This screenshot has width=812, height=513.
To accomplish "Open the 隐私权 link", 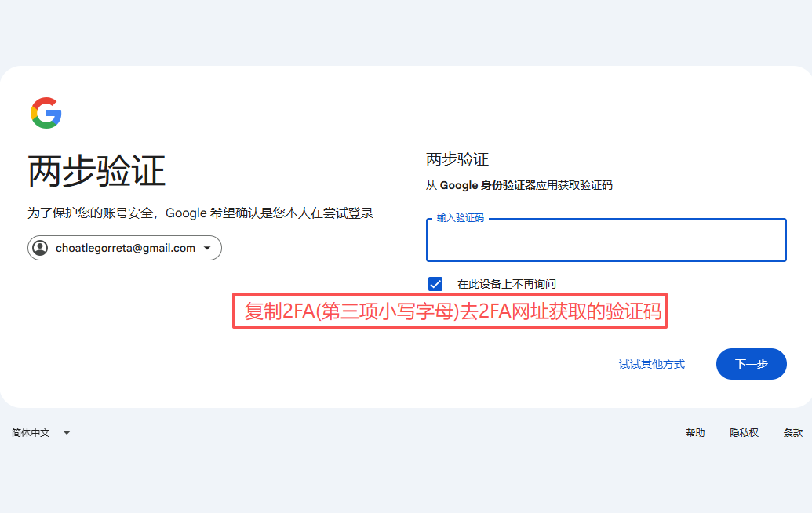I will click(744, 433).
